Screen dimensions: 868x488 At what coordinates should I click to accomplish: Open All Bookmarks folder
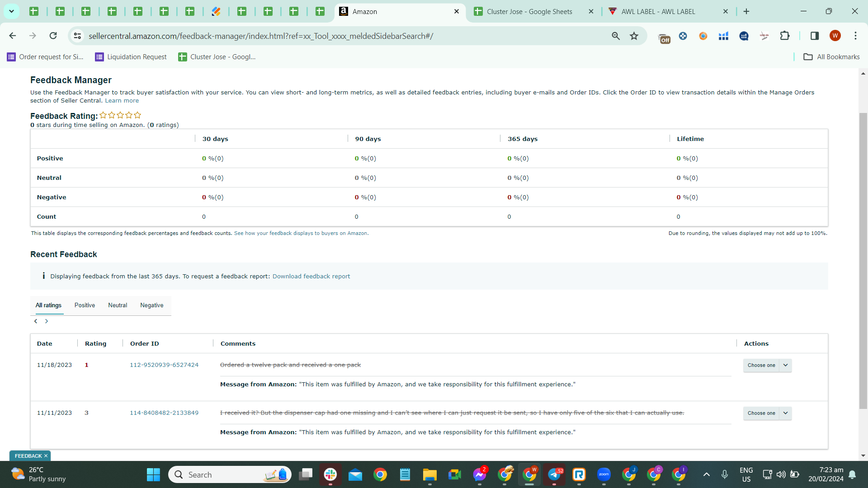click(x=831, y=57)
